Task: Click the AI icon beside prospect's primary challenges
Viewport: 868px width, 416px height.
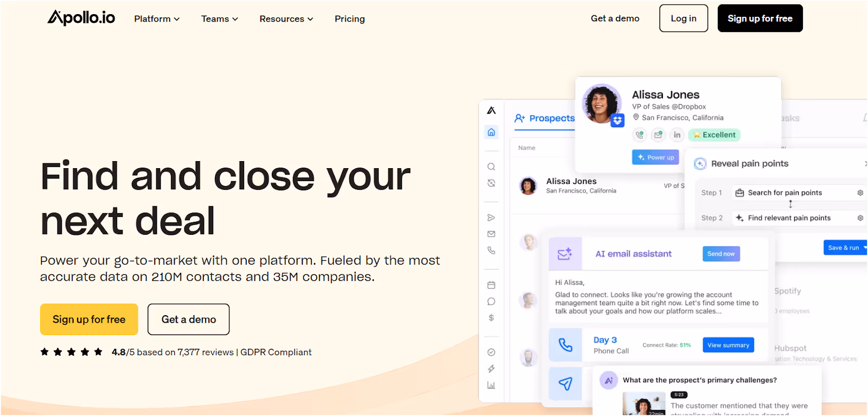Action: coord(609,380)
